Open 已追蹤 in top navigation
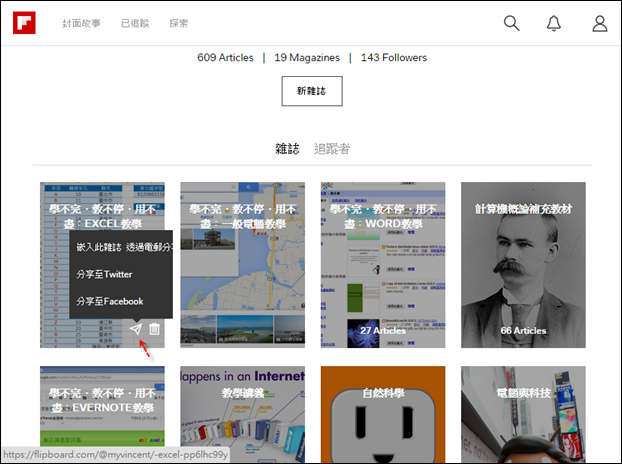The width and height of the screenshot is (622, 464). click(x=135, y=23)
